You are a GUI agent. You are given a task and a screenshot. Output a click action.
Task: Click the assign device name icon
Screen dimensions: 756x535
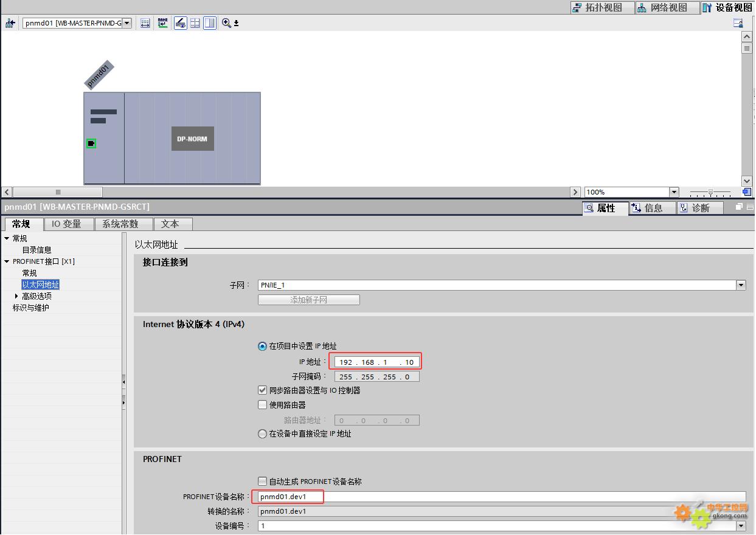click(x=162, y=23)
